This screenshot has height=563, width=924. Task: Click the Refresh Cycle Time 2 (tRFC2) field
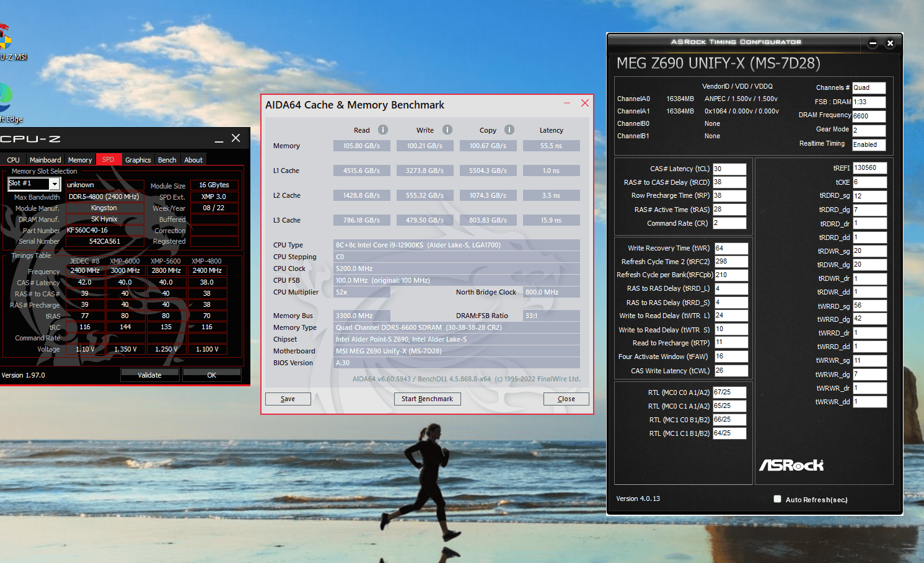(x=731, y=262)
